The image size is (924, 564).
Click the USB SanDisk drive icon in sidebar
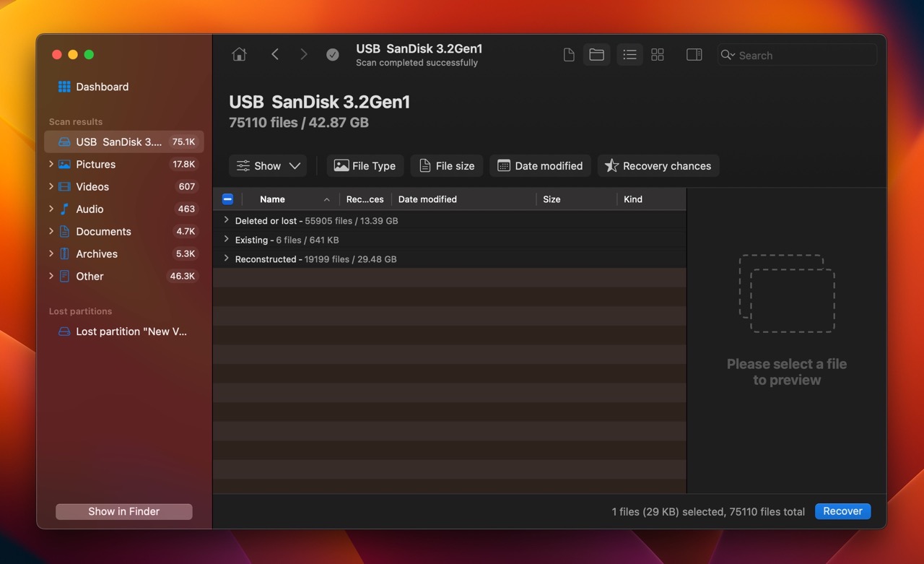[x=64, y=142]
